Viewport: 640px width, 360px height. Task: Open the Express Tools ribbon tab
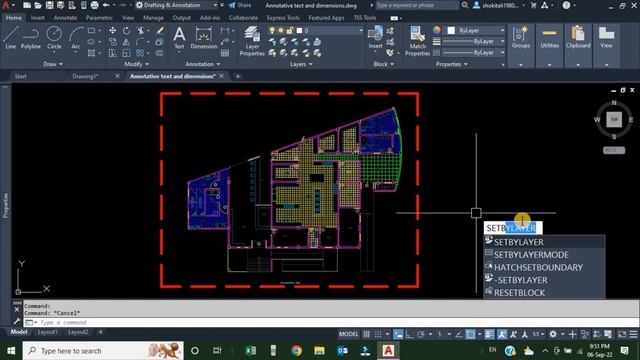point(283,18)
